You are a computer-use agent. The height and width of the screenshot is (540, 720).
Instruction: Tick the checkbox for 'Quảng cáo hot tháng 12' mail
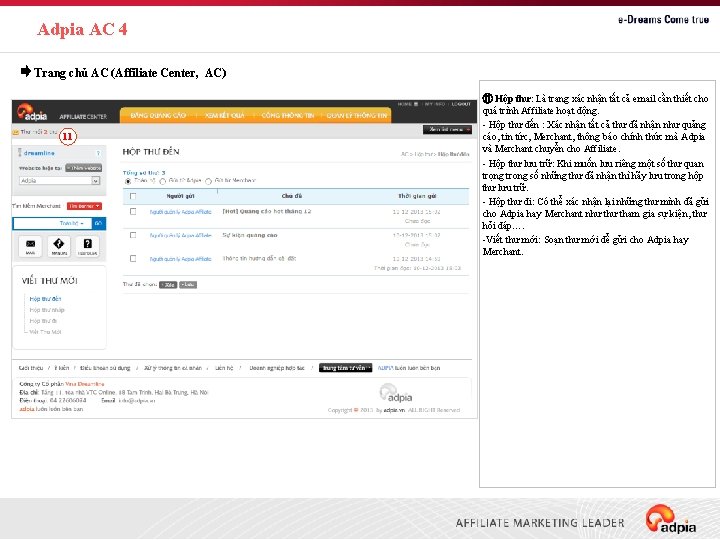(133, 212)
